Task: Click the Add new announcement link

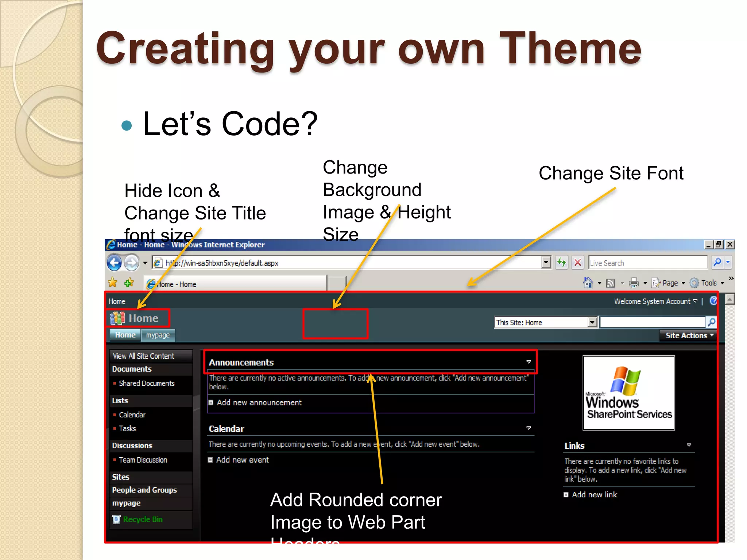Action: [259, 402]
